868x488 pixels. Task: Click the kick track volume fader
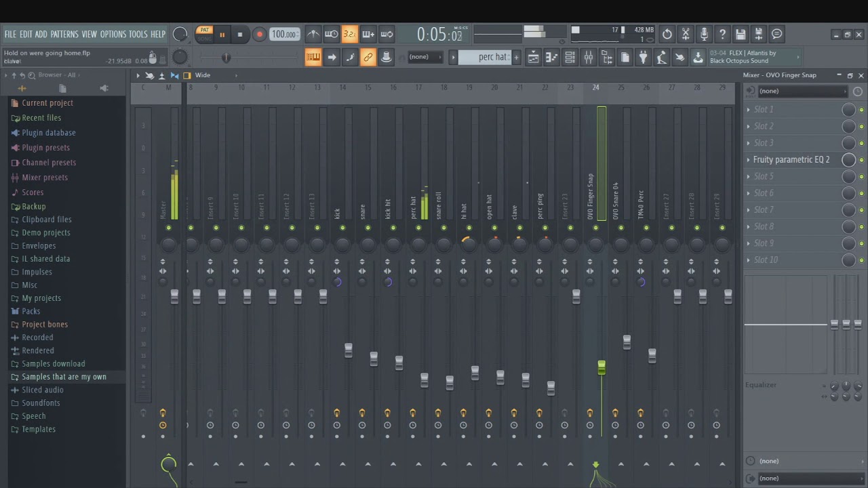point(348,350)
